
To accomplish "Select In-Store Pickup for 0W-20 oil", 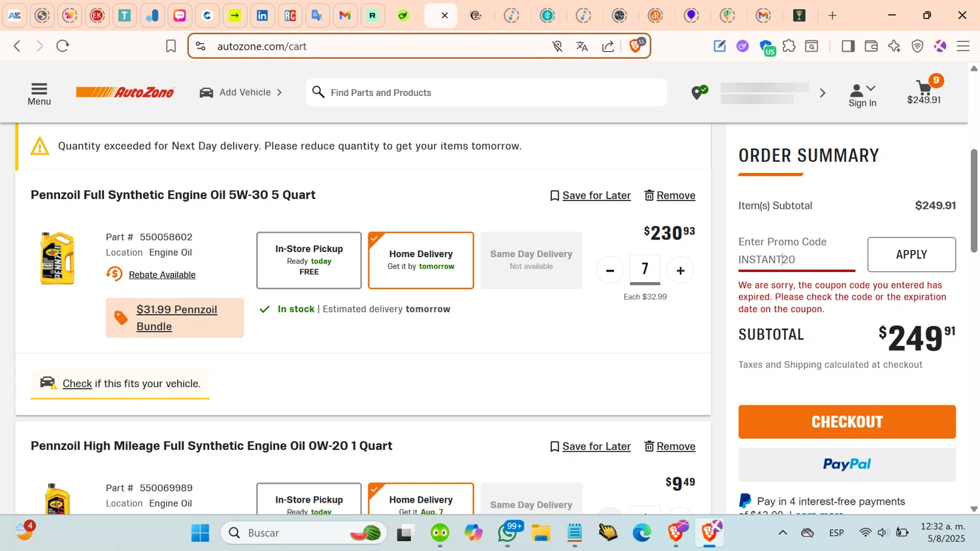I will click(x=309, y=499).
